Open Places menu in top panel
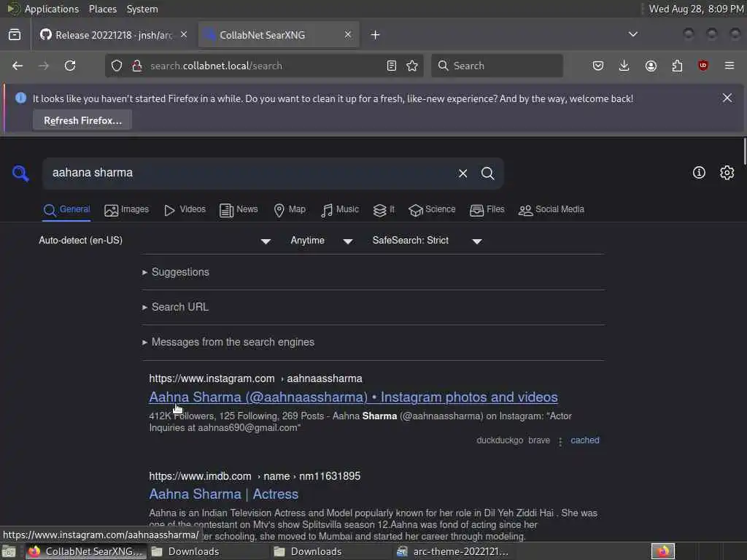The height and width of the screenshot is (560, 747). tap(102, 9)
